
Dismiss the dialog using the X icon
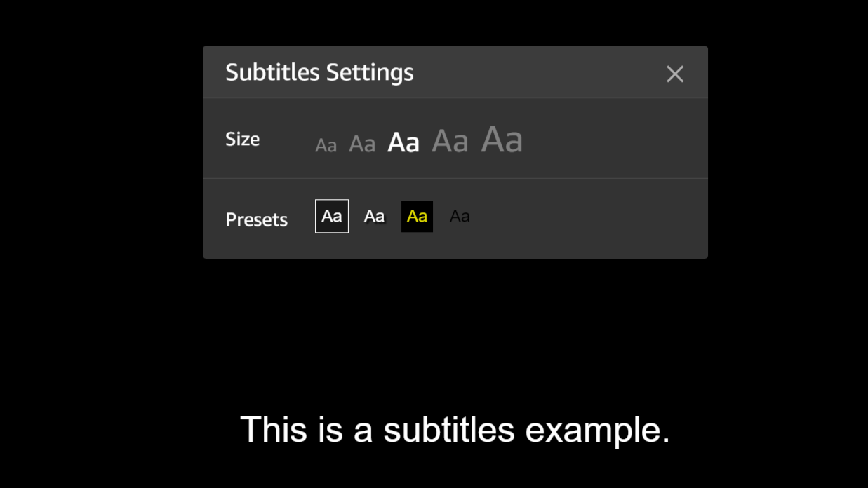675,74
